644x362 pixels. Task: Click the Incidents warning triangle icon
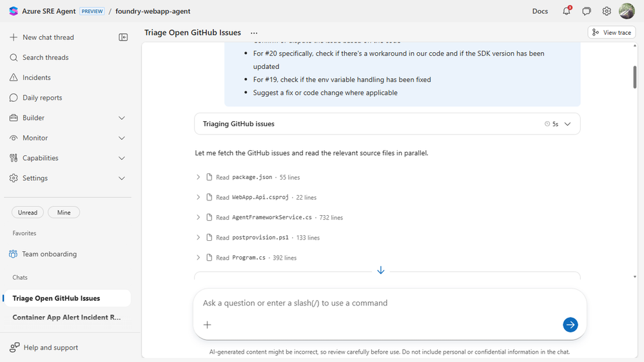[14, 77]
